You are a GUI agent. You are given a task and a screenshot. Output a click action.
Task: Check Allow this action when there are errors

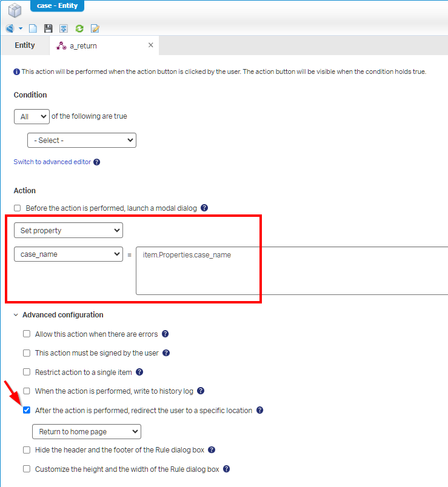(27, 334)
